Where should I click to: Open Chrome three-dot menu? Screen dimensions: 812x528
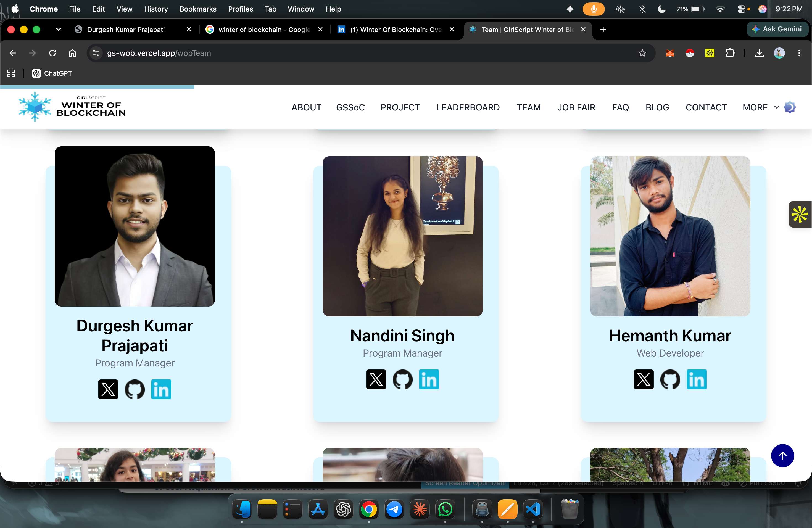[799, 53]
